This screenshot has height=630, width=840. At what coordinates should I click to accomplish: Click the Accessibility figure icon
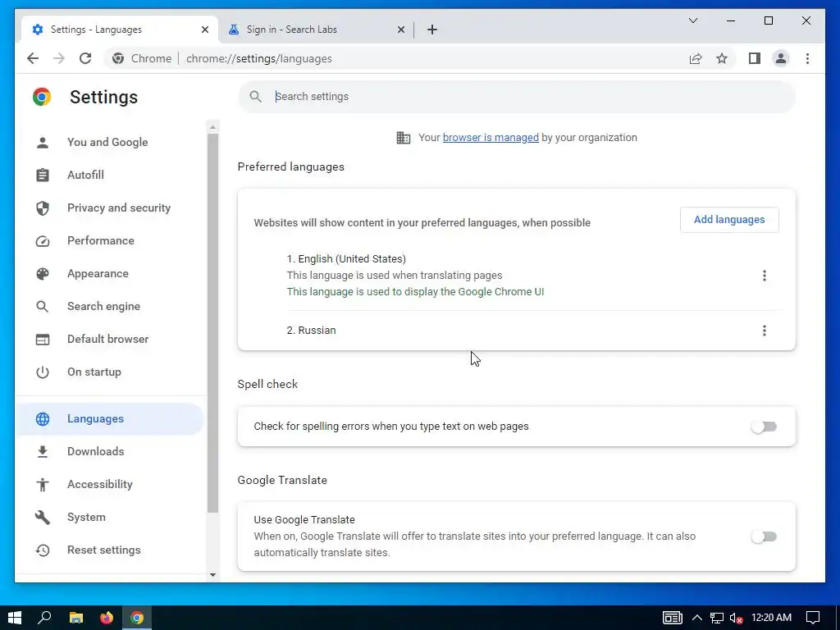[x=43, y=484]
